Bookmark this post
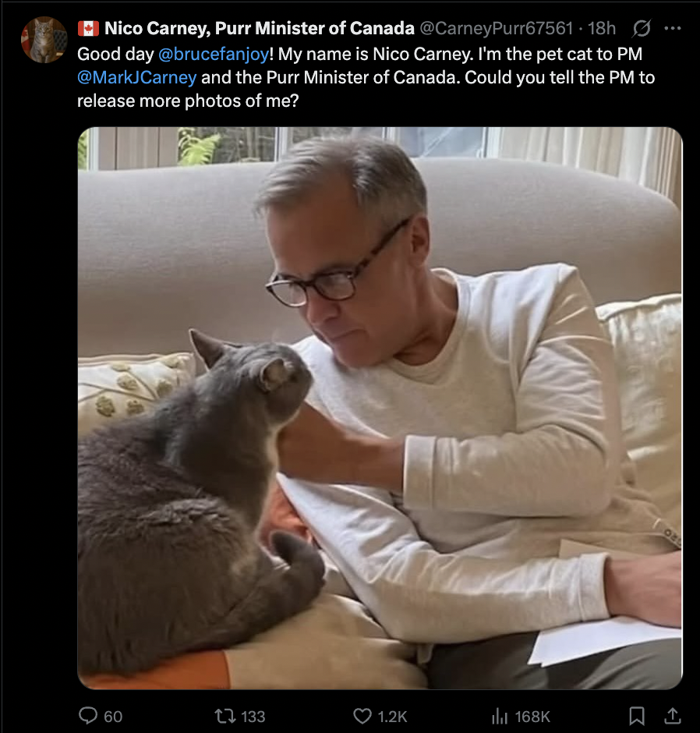 tap(637, 716)
